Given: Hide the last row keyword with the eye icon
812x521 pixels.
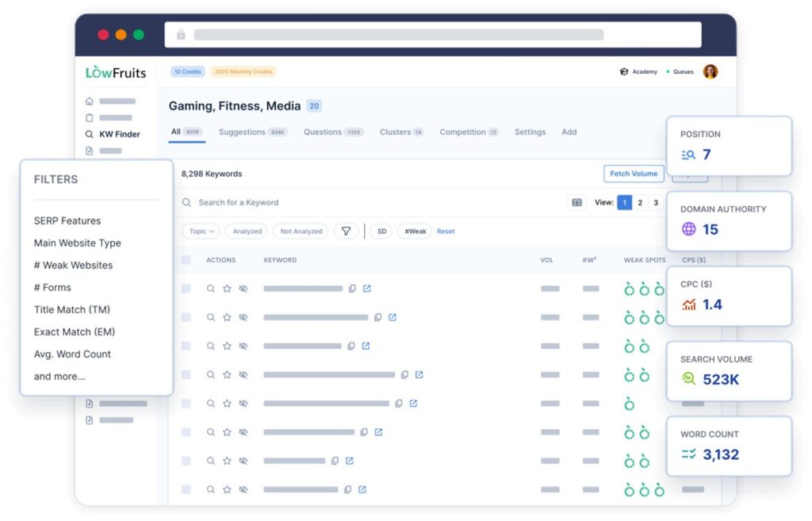Looking at the screenshot, I should (243, 489).
